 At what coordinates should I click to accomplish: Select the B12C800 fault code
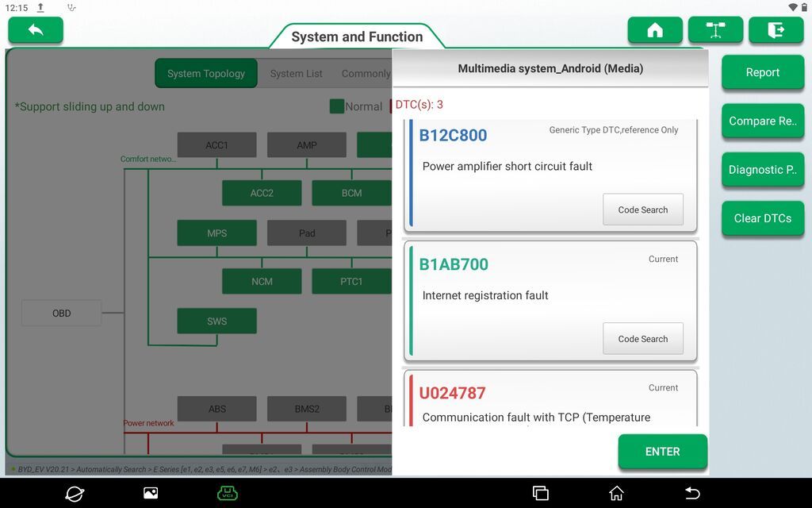pyautogui.click(x=453, y=135)
